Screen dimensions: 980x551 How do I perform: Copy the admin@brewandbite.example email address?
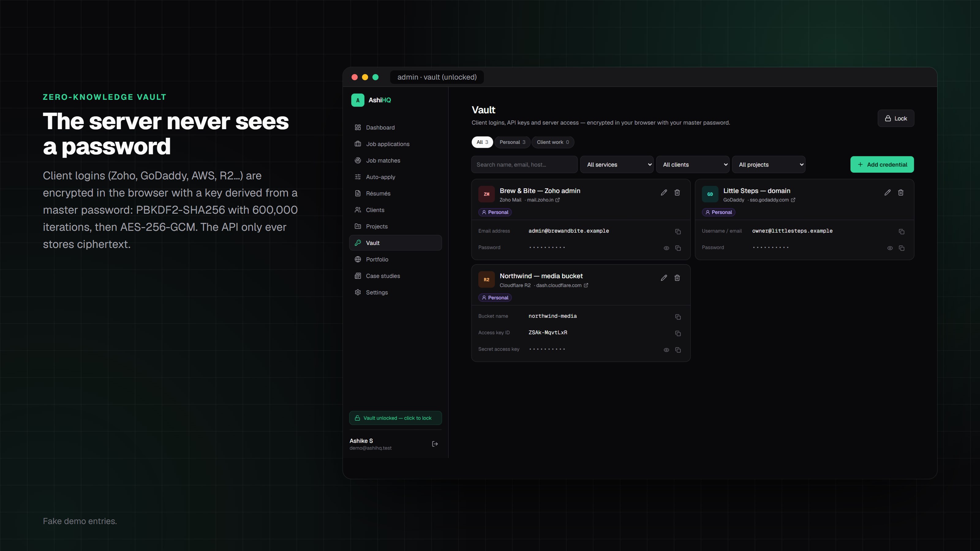tap(677, 232)
